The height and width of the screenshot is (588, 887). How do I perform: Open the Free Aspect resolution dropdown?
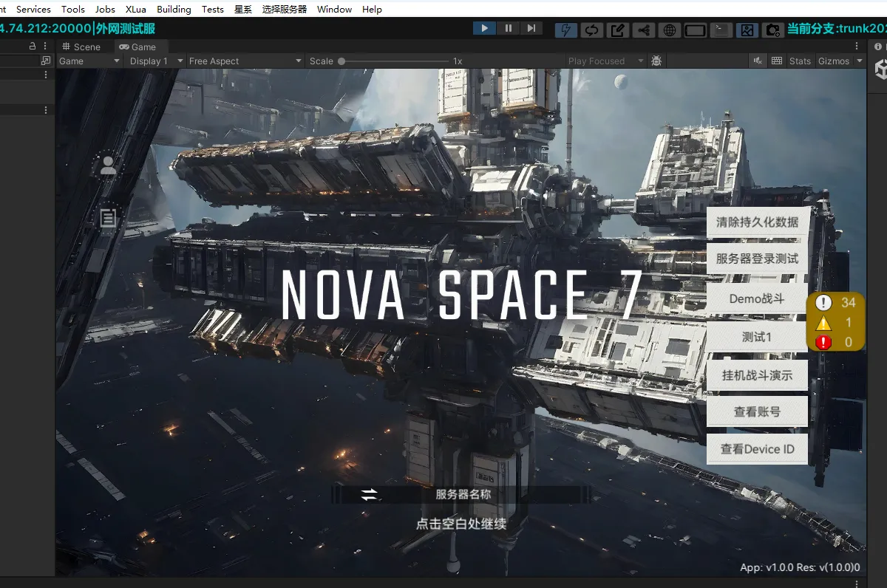click(x=245, y=61)
